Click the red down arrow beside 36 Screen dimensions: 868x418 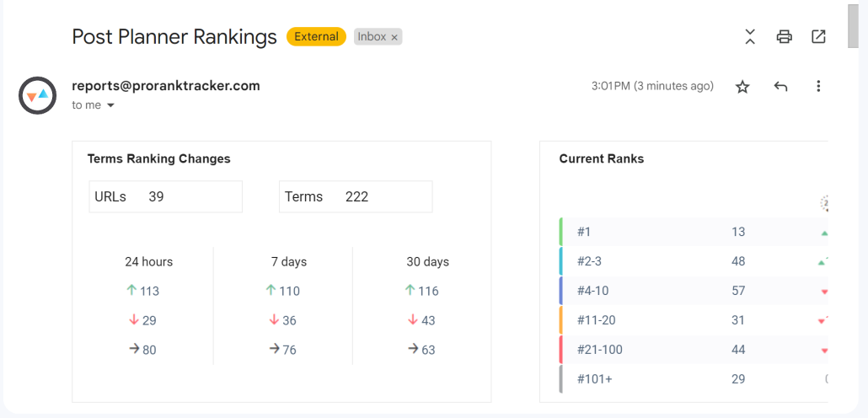274,320
